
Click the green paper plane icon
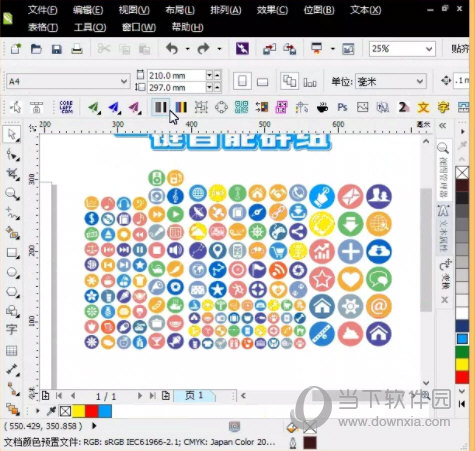pos(94,107)
